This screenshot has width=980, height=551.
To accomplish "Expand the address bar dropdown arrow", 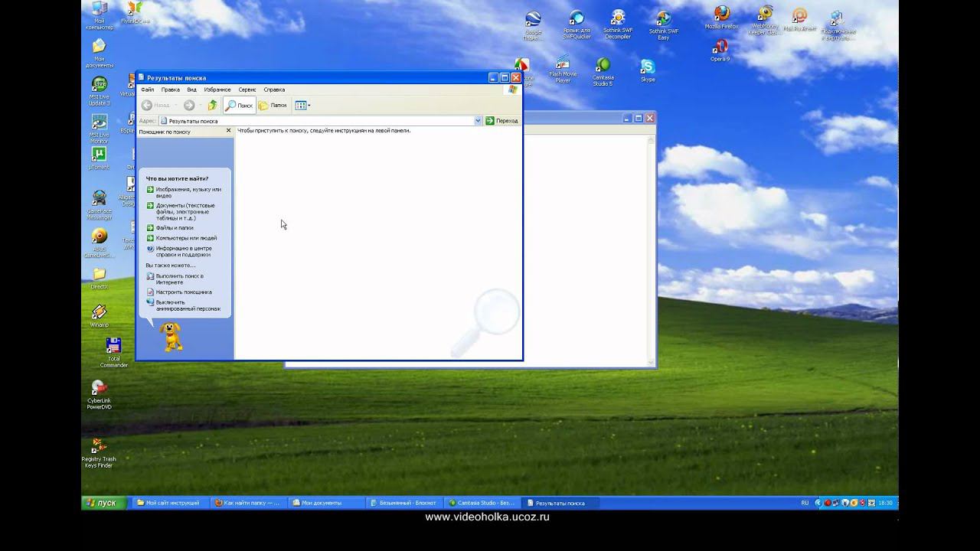I will [x=478, y=121].
